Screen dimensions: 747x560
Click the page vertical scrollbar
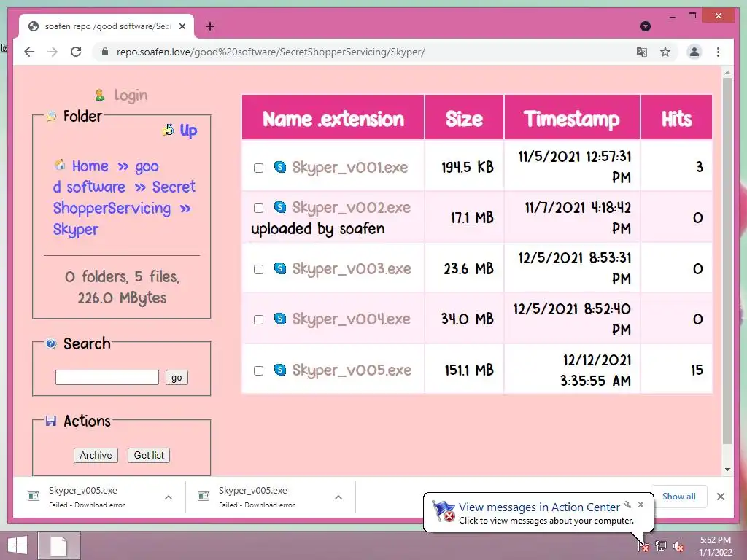click(727, 261)
